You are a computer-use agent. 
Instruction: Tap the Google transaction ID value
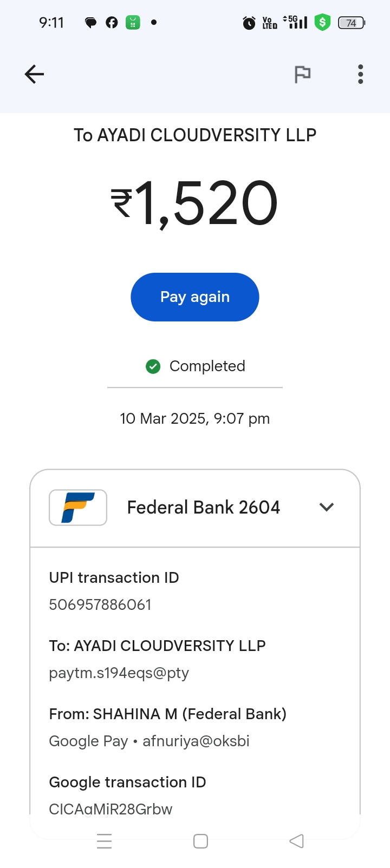click(x=110, y=808)
